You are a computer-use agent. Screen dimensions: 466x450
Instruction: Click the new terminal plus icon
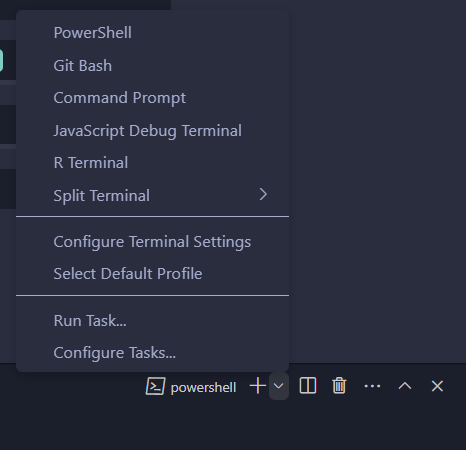[258, 386]
